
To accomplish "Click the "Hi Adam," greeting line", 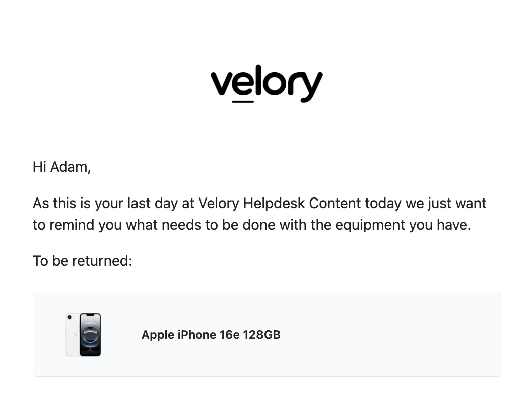I will point(62,167).
